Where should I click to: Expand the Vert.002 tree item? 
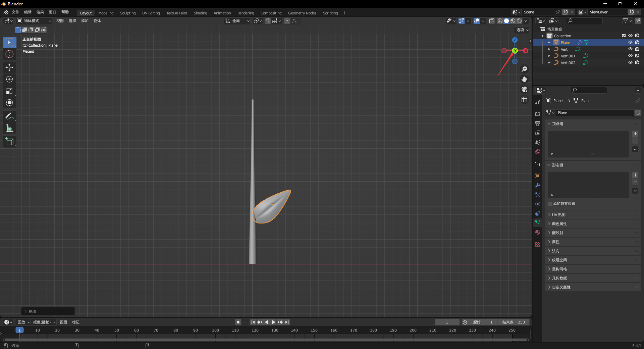point(549,62)
